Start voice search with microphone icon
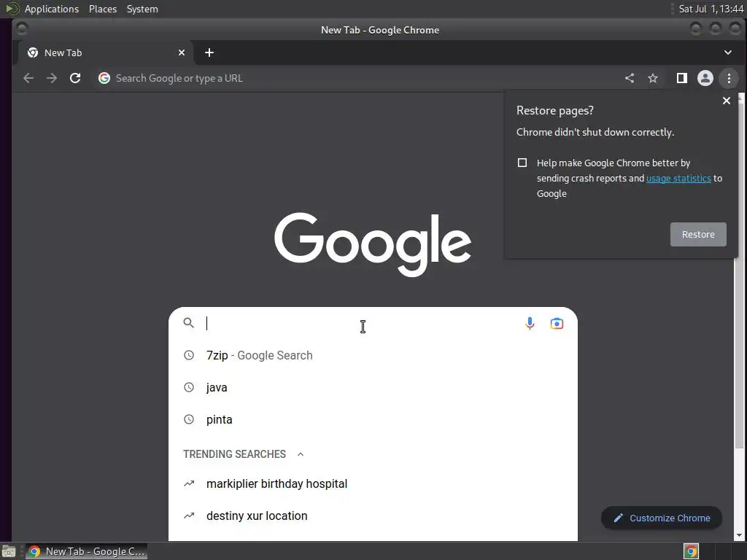747x560 pixels. click(x=530, y=323)
